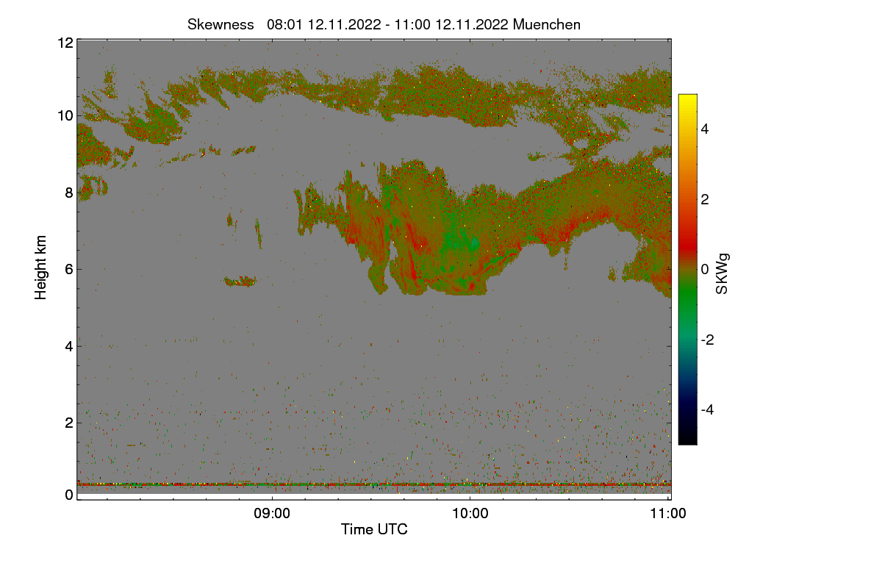The image size is (882, 588).
Task: Click the colorbar tick label -4
Action: 709,409
